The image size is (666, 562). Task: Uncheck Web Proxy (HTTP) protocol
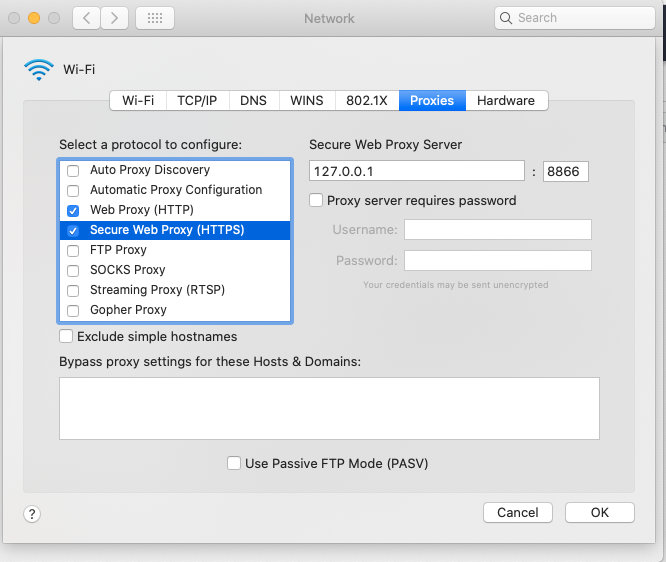click(73, 211)
